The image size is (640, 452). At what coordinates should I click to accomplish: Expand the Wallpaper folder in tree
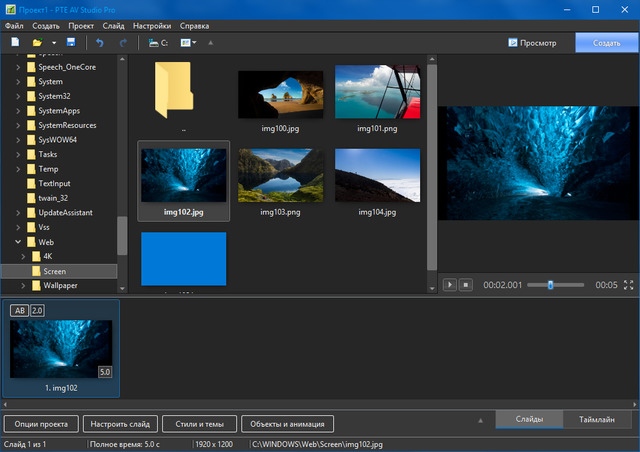point(21,285)
